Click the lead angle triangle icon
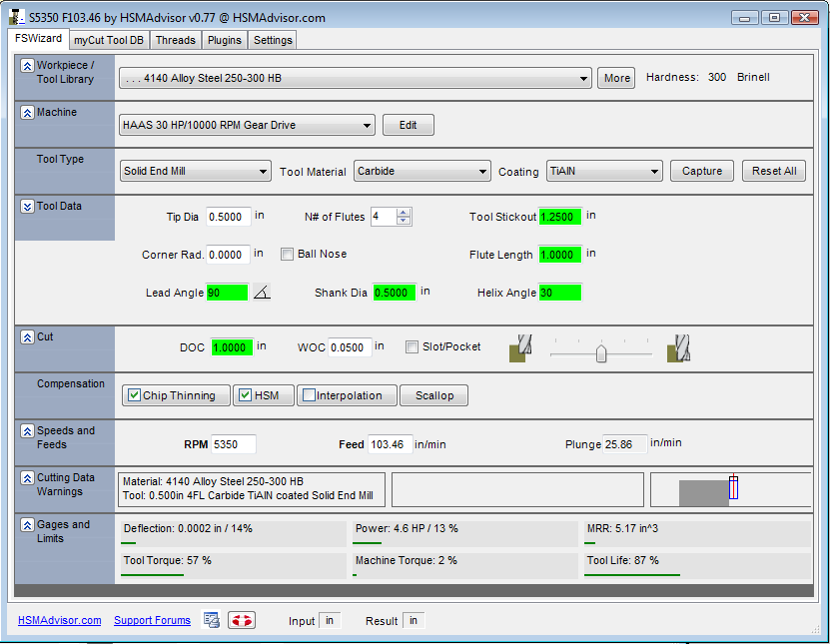This screenshot has width=830, height=644. pos(262,293)
